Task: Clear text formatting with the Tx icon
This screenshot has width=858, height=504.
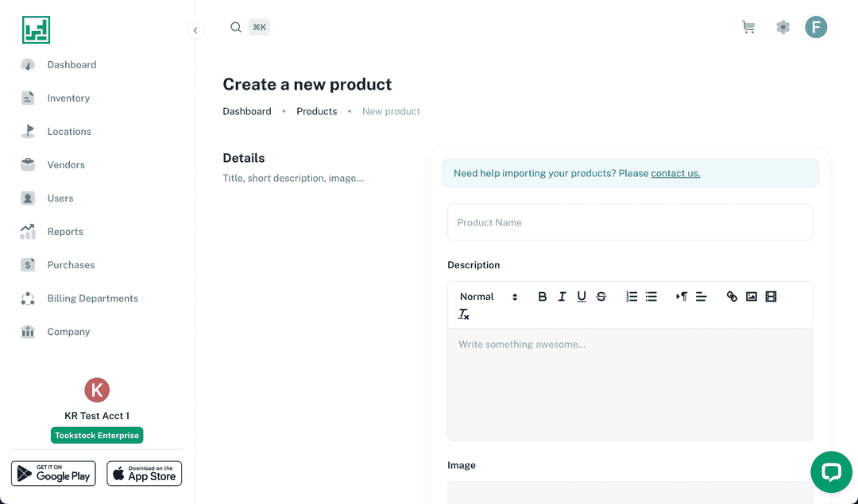Action: [464, 314]
